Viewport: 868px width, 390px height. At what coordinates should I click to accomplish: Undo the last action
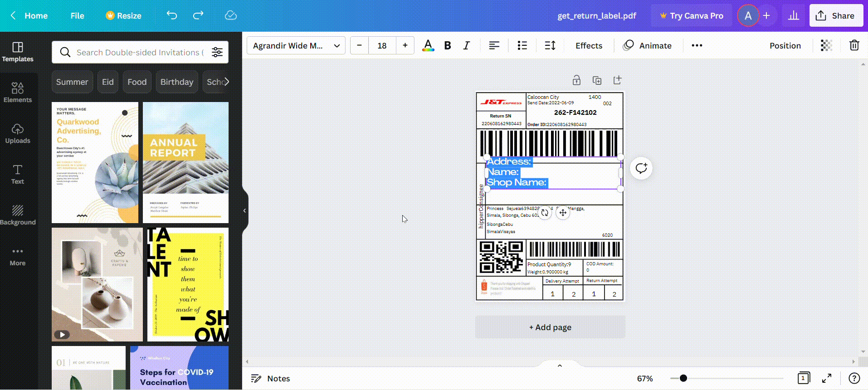click(171, 15)
